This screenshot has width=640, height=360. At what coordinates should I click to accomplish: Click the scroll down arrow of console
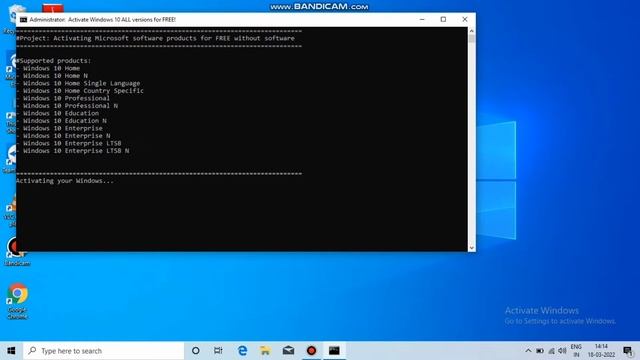click(472, 248)
